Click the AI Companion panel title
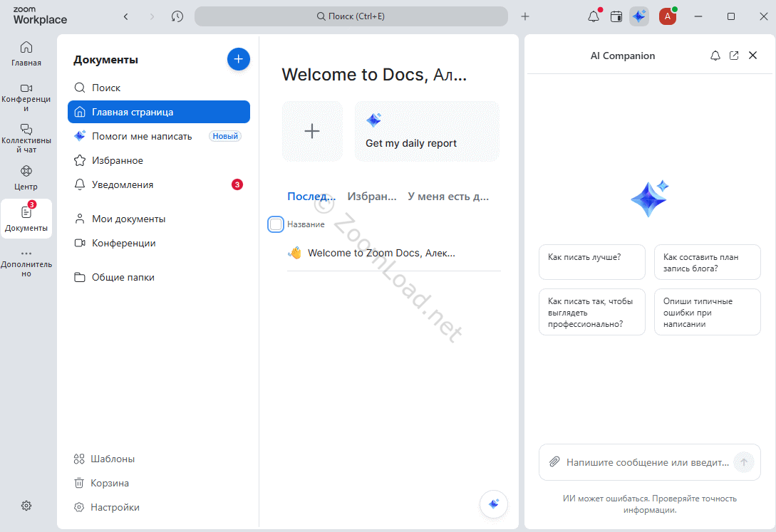Viewport: 776px width, 532px height. (x=623, y=56)
